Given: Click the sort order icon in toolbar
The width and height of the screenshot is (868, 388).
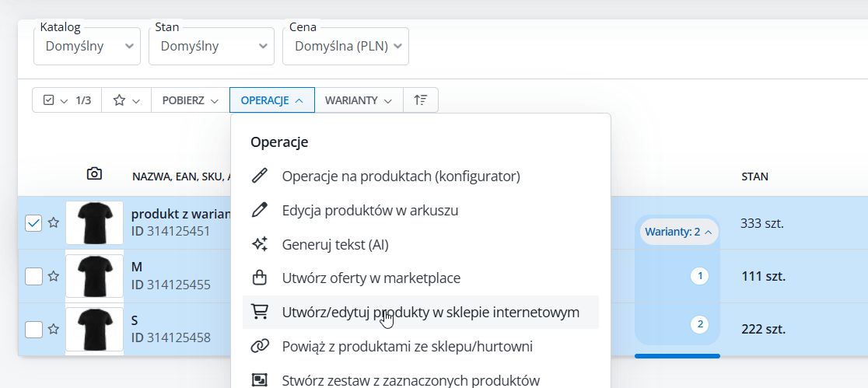Looking at the screenshot, I should pyautogui.click(x=420, y=100).
